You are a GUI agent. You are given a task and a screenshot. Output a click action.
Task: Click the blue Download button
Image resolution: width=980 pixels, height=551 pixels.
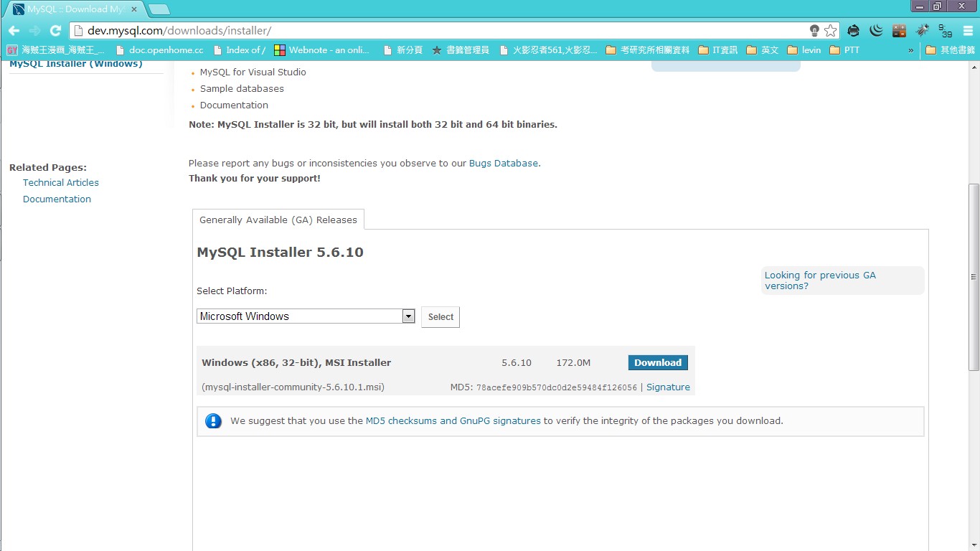pyautogui.click(x=658, y=363)
